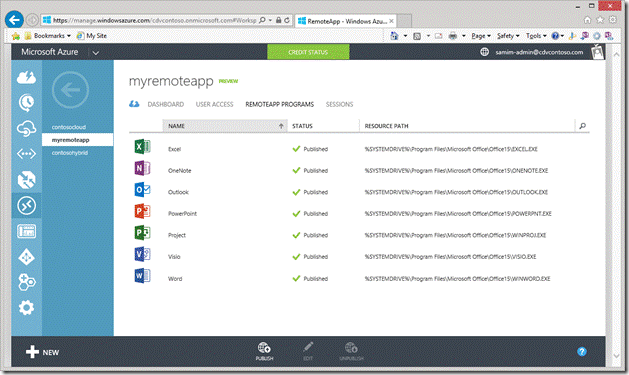Switch to the USER ACCESS tab

[x=214, y=104]
